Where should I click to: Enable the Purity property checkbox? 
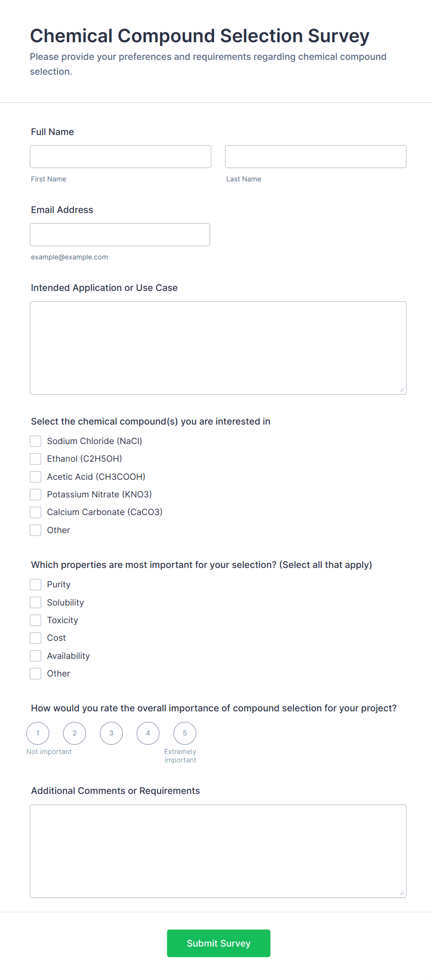[x=35, y=584]
